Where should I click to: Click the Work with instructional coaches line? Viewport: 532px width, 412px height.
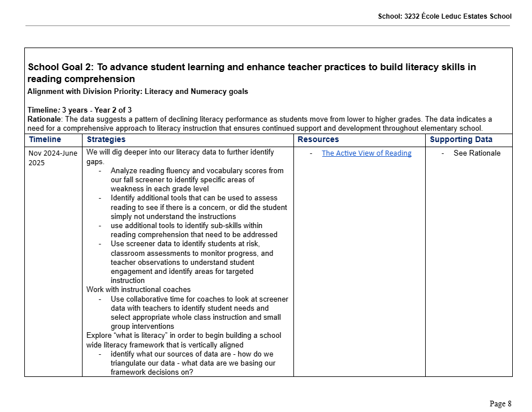coord(139,290)
